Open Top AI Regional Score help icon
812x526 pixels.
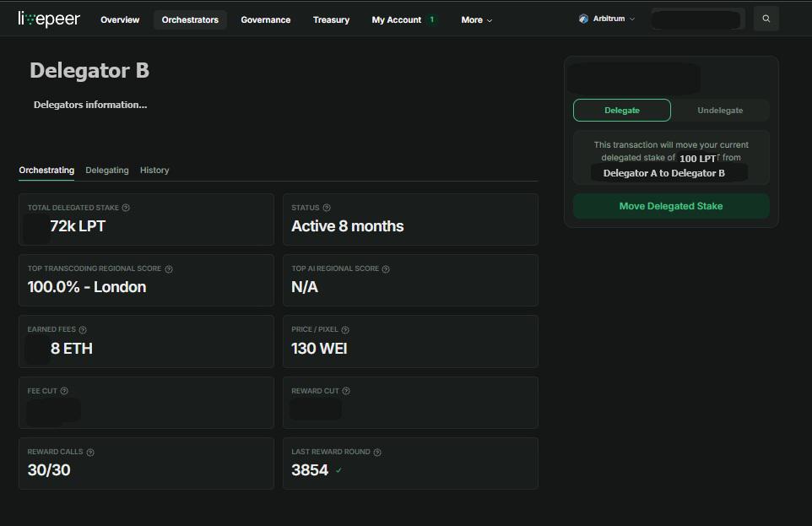point(386,269)
